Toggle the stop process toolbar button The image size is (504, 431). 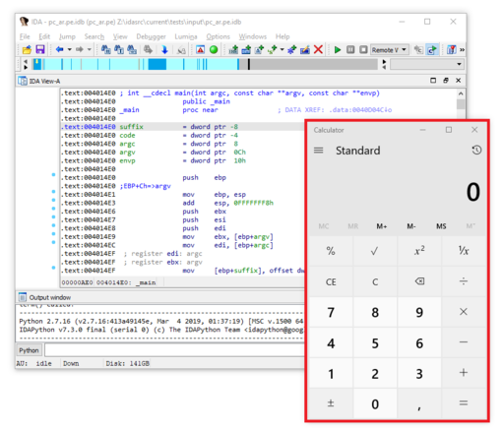[363, 50]
